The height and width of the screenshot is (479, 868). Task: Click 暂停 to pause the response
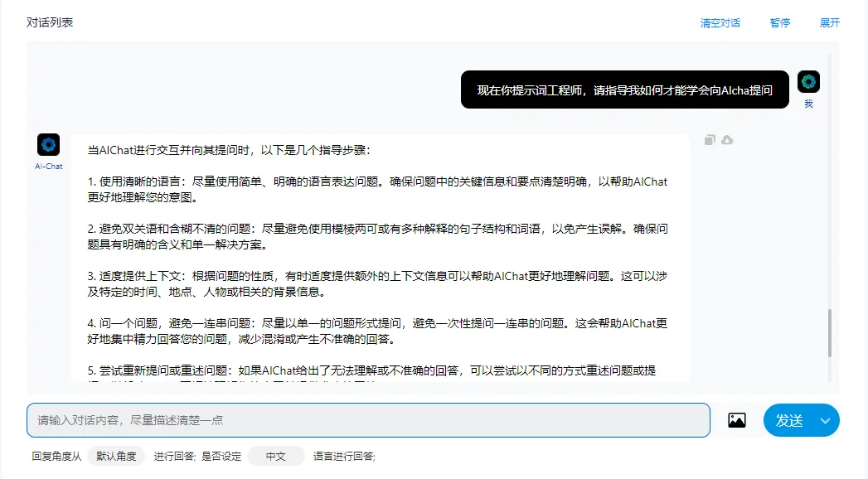click(779, 23)
